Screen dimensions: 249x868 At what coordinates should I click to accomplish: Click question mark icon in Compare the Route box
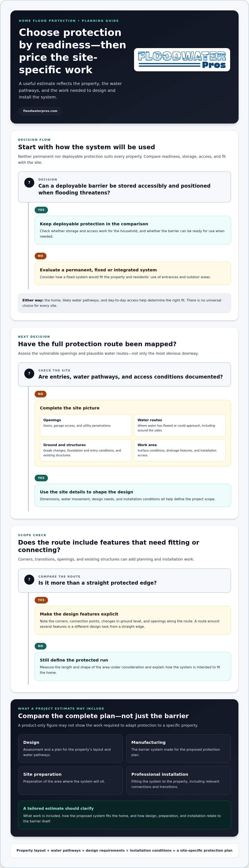click(x=29, y=580)
